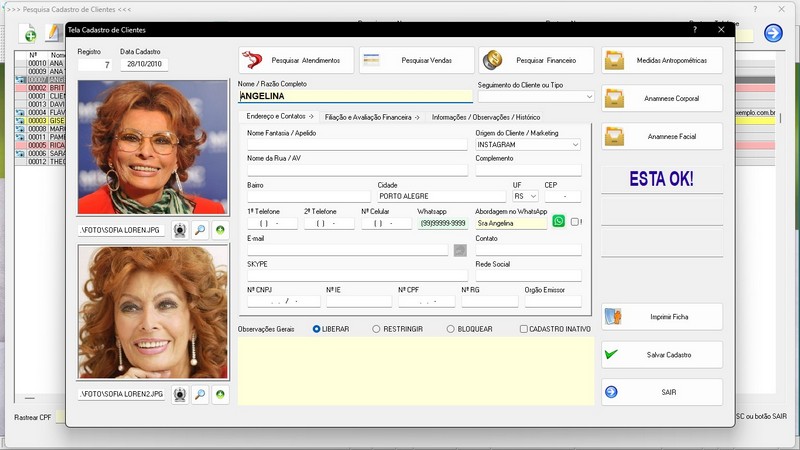Select row 00003 in Pesquisa list

coord(40,121)
